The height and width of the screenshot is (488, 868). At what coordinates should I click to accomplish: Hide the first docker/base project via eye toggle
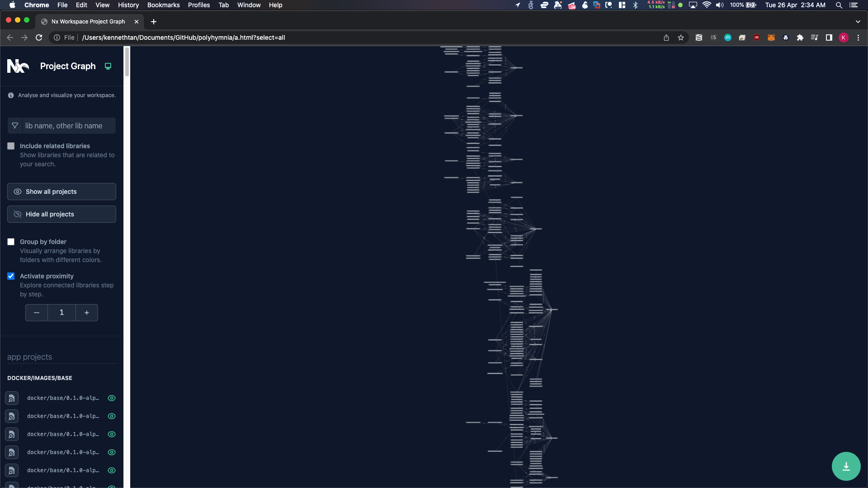pos(111,398)
